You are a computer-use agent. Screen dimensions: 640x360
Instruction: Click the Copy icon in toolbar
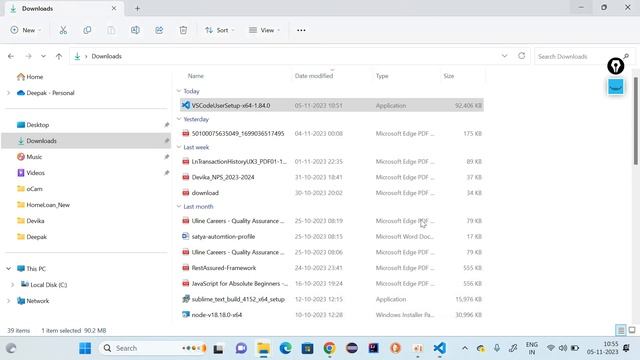point(87,30)
